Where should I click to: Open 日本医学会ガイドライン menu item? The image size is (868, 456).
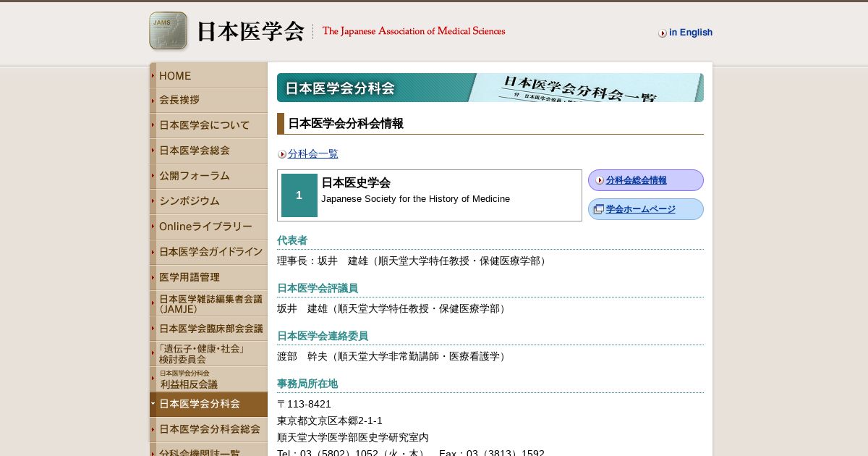pos(208,253)
